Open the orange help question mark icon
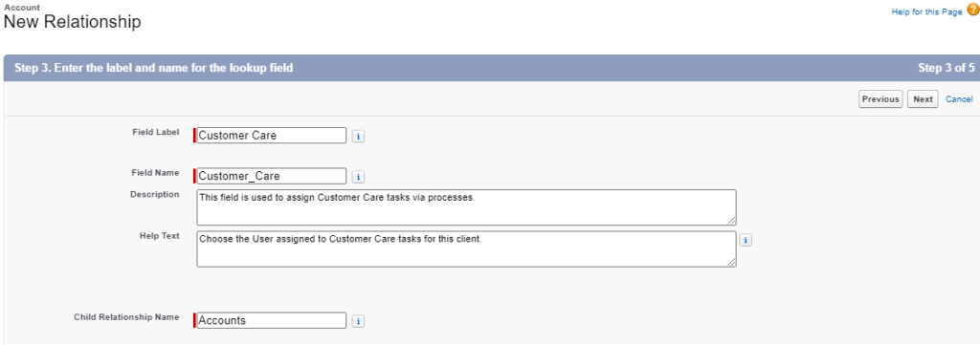This screenshot has width=980, height=345. tap(972, 10)
